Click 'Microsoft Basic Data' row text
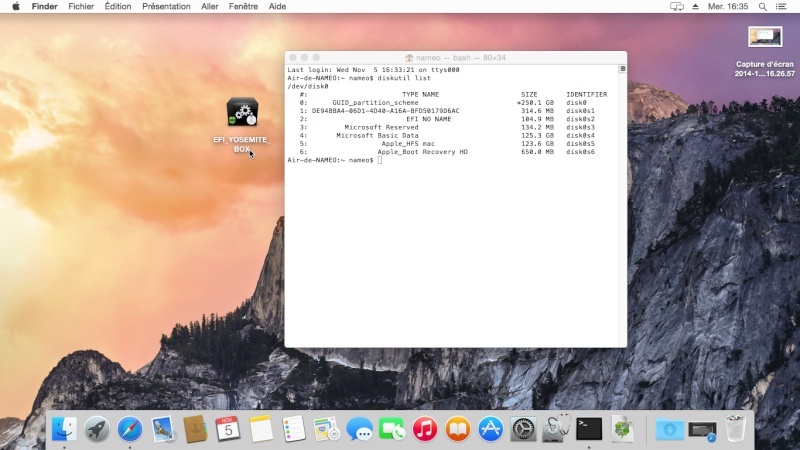The image size is (800, 450). click(x=377, y=135)
